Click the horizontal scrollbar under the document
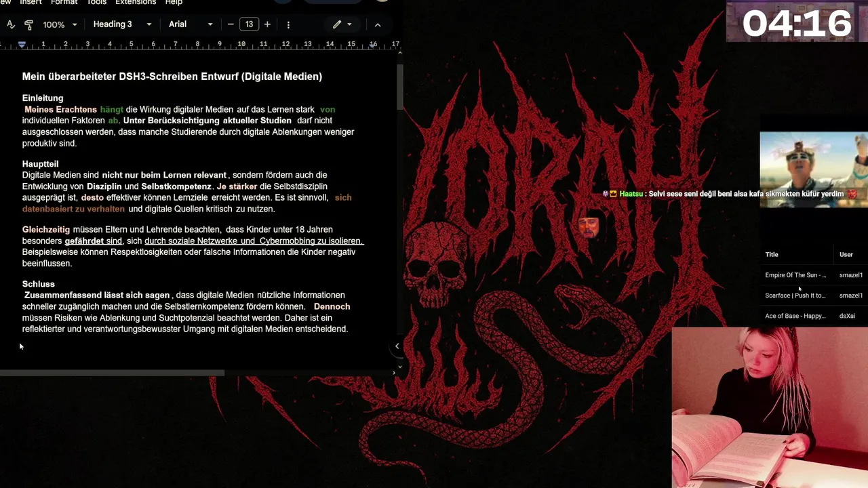The height and width of the screenshot is (488, 868). pyautogui.click(x=112, y=373)
